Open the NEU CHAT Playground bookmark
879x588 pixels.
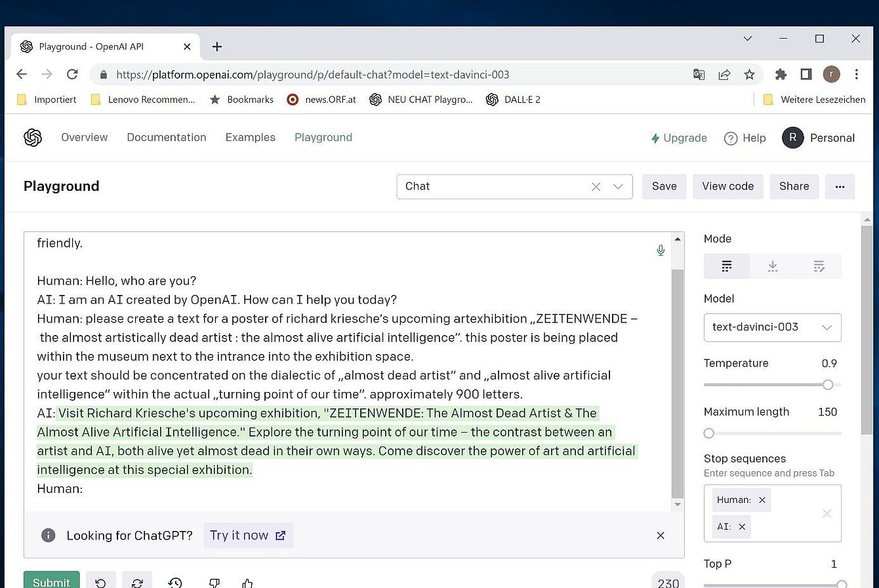click(421, 100)
